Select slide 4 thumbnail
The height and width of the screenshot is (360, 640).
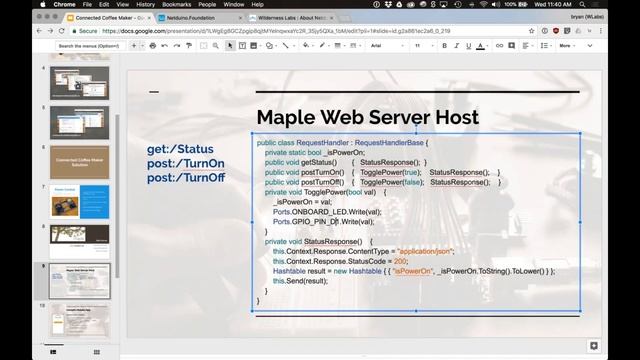coord(80,83)
